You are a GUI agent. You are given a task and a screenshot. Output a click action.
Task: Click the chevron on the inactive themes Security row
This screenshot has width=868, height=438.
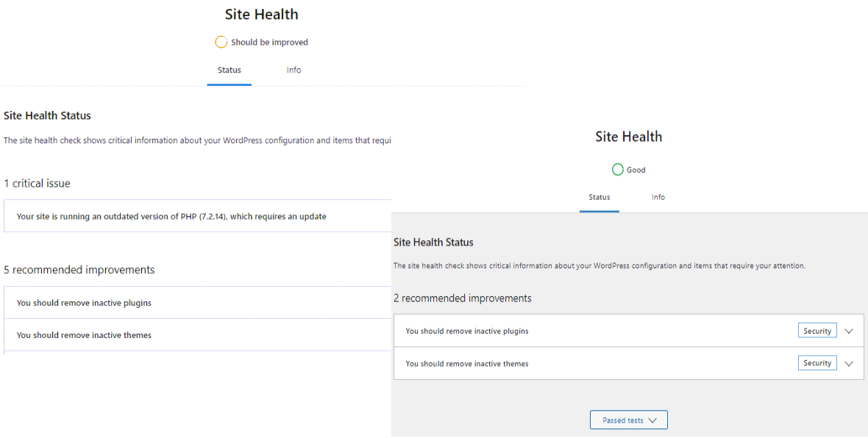tap(850, 363)
